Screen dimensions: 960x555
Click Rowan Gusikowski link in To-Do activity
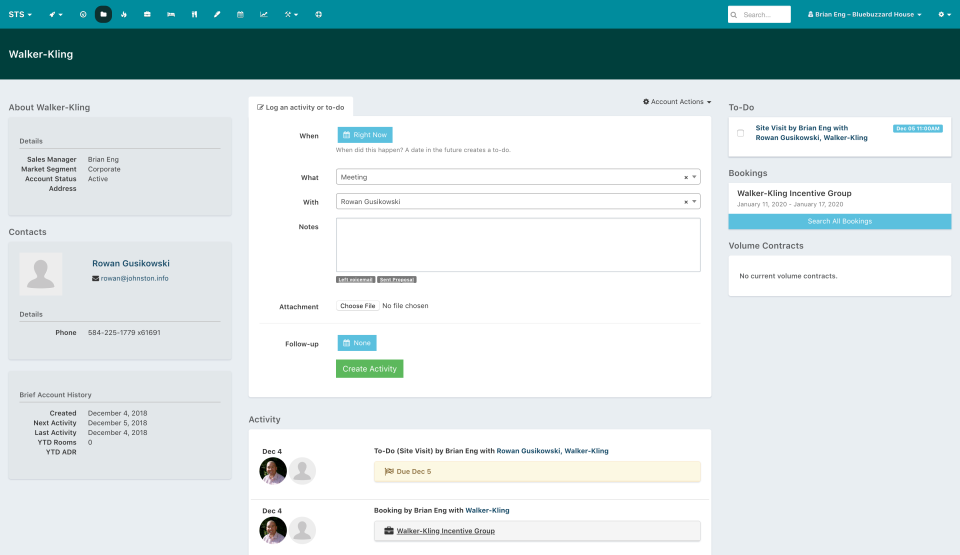tap(528, 451)
